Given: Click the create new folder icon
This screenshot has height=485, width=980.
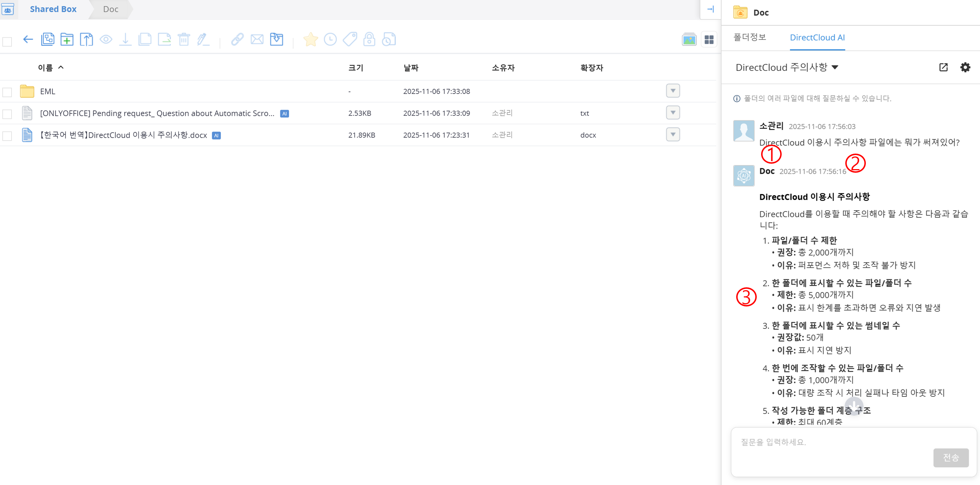Looking at the screenshot, I should point(67,39).
